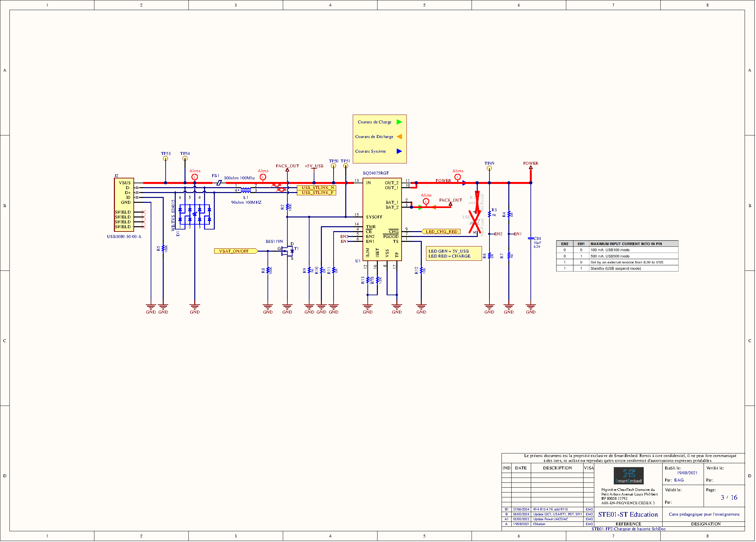Click the Alims marker next to FB1

coord(195,177)
